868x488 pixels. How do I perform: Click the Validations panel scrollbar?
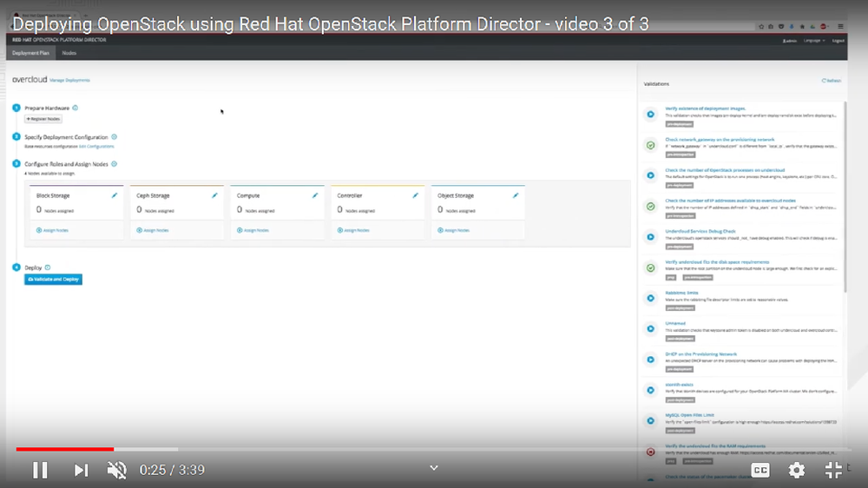pos(845,196)
